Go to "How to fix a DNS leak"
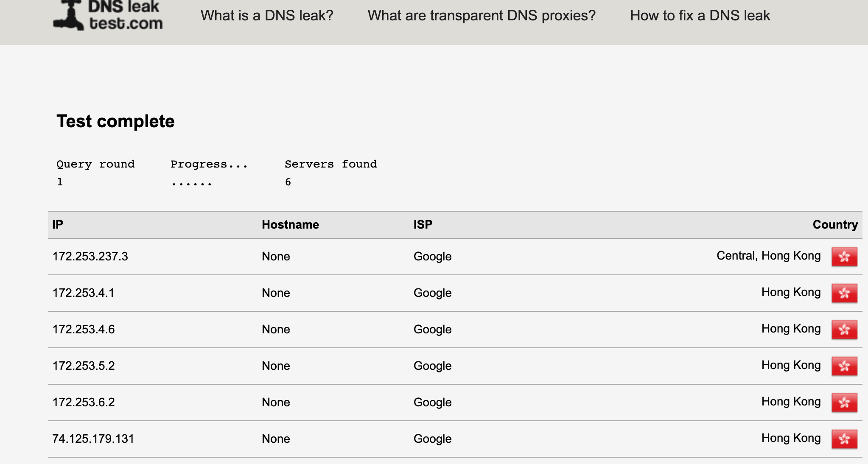Screen dimensions: 868x464 coord(700,16)
